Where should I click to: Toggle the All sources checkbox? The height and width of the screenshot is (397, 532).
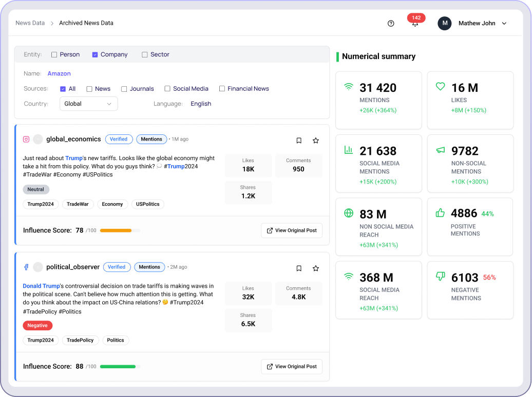pos(63,89)
